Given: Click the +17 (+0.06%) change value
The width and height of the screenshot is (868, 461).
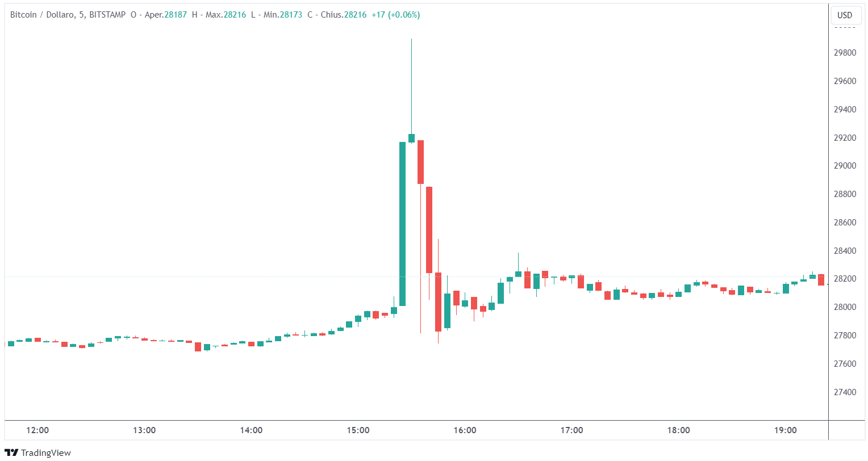Looking at the screenshot, I should click(395, 15).
